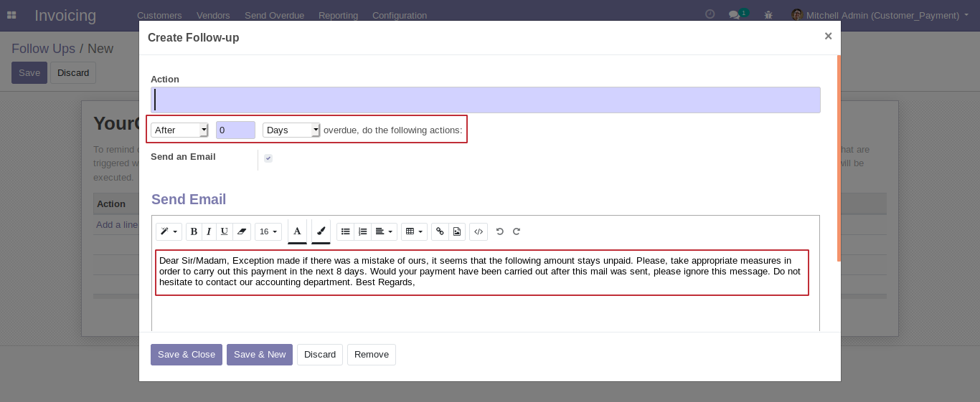
Task: Open the Days unit dropdown
Action: click(x=291, y=130)
